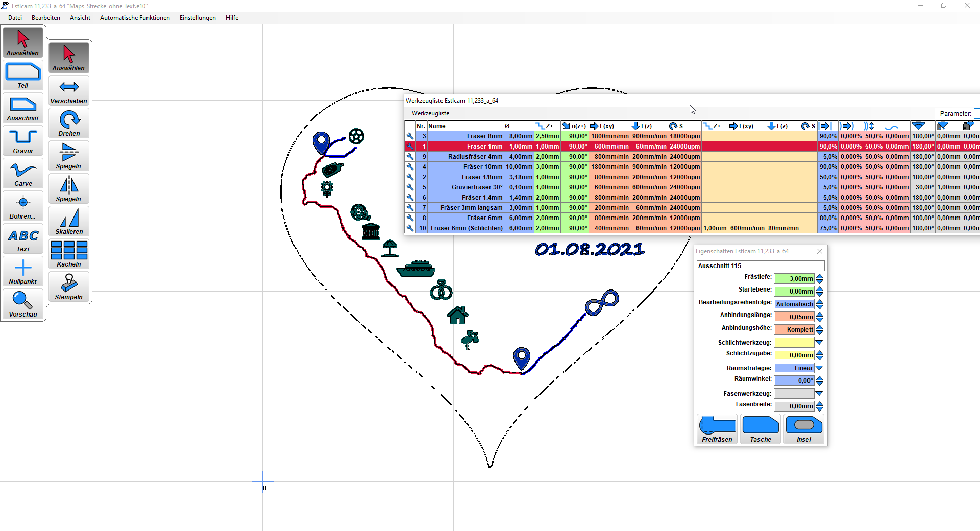
Task: Adjust the Räumwinkel stepper arrows
Action: click(x=819, y=381)
